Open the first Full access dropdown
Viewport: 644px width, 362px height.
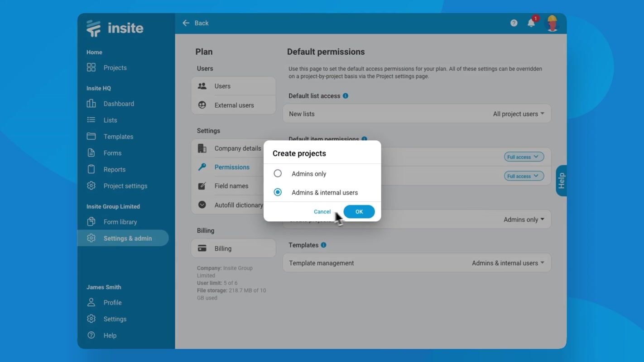(524, 157)
